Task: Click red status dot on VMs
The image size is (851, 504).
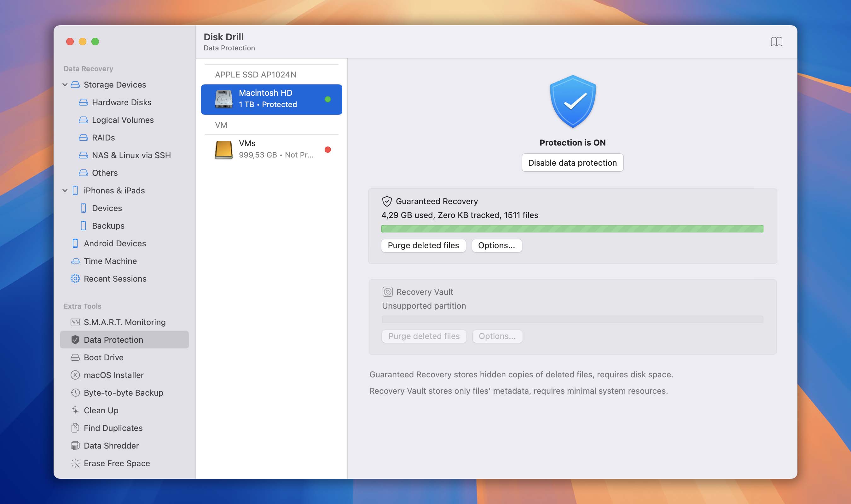Action: [x=327, y=150]
